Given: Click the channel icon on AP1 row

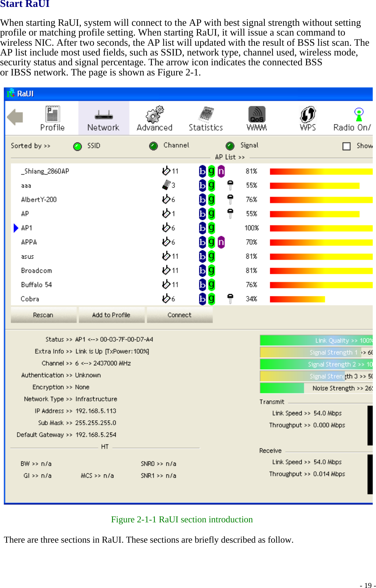Looking at the screenshot, I should (166, 227).
